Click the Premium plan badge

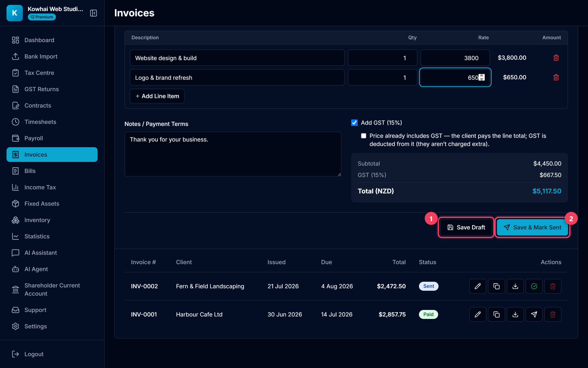pos(42,17)
